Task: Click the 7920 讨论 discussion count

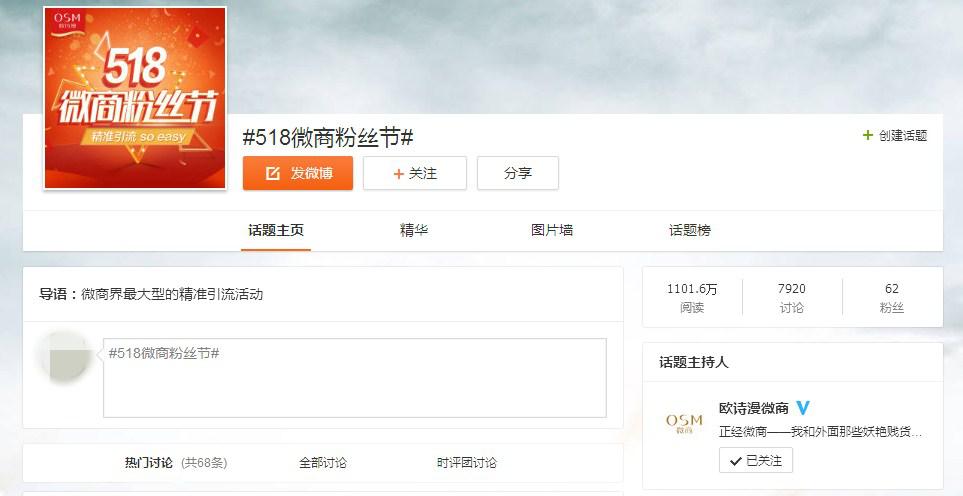Action: [x=792, y=298]
